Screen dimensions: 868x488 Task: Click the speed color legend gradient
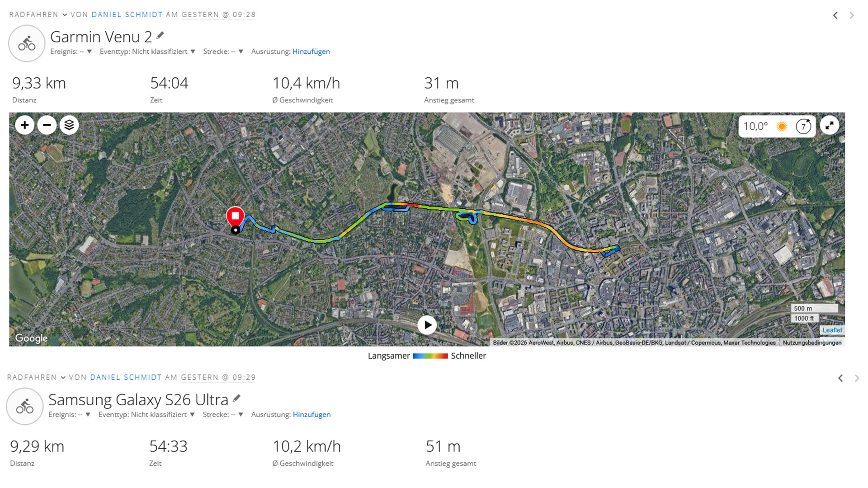pyautogui.click(x=430, y=356)
